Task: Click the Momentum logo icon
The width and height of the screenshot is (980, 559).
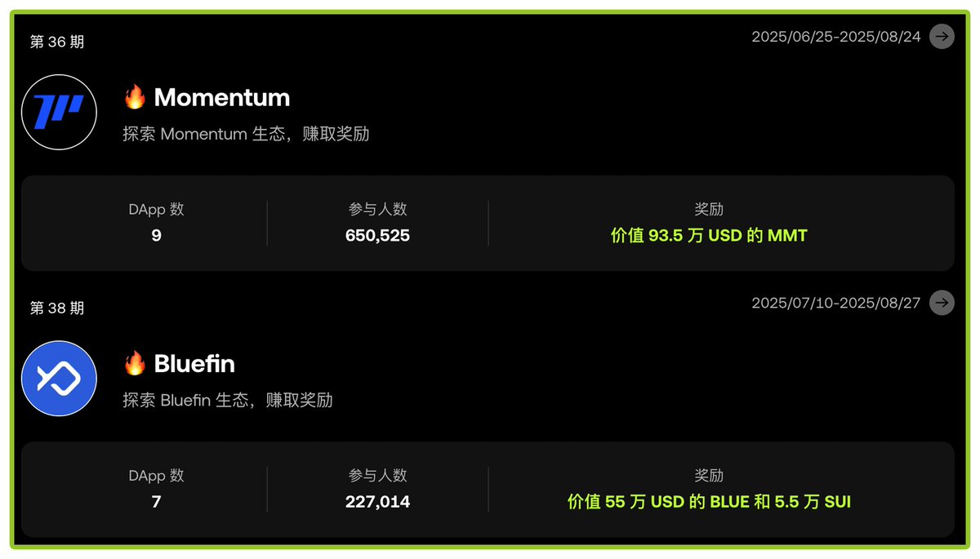Action: [x=59, y=112]
